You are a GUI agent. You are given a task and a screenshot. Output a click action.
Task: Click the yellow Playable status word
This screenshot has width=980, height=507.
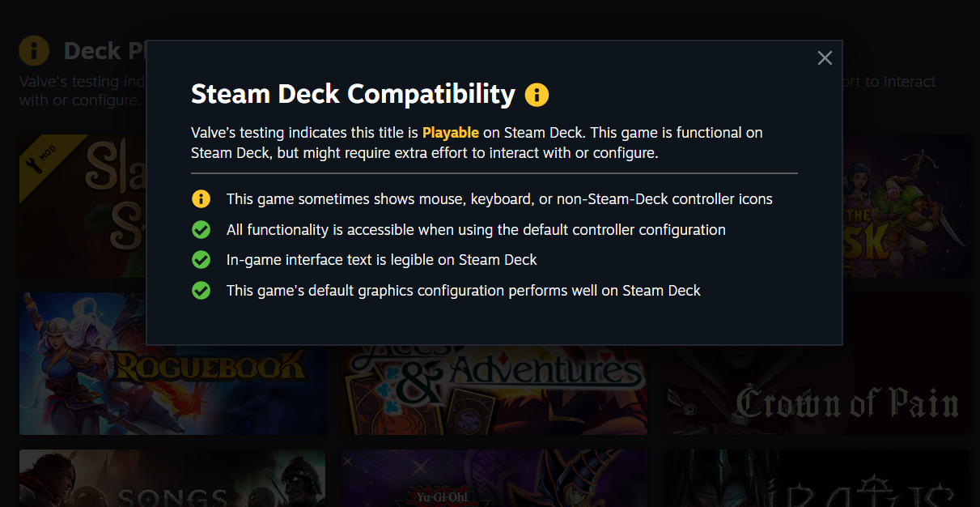[x=450, y=132]
